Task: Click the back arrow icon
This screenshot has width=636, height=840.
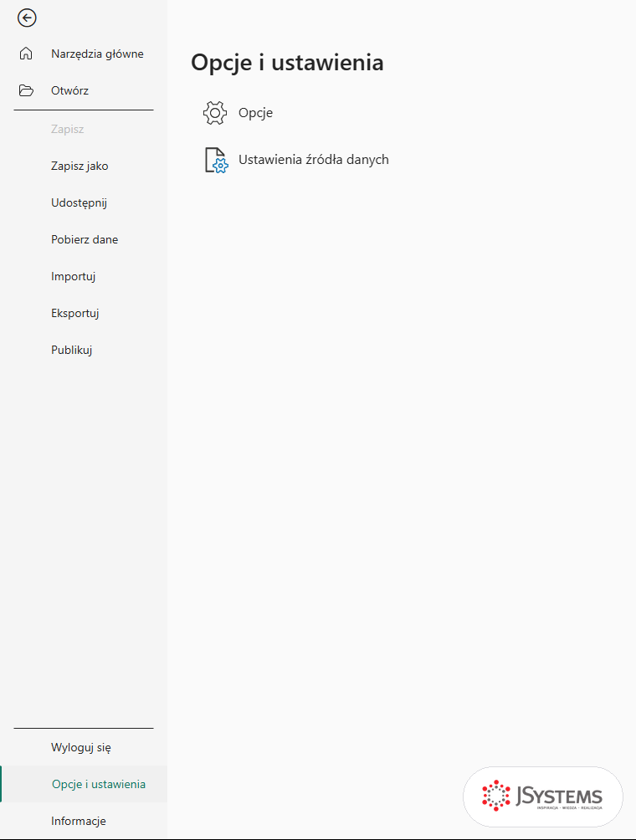Action: tap(26, 18)
